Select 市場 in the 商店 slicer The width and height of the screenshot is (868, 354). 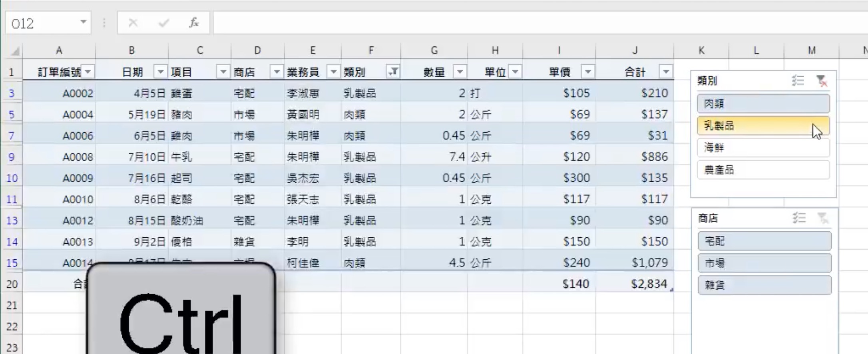(x=764, y=263)
